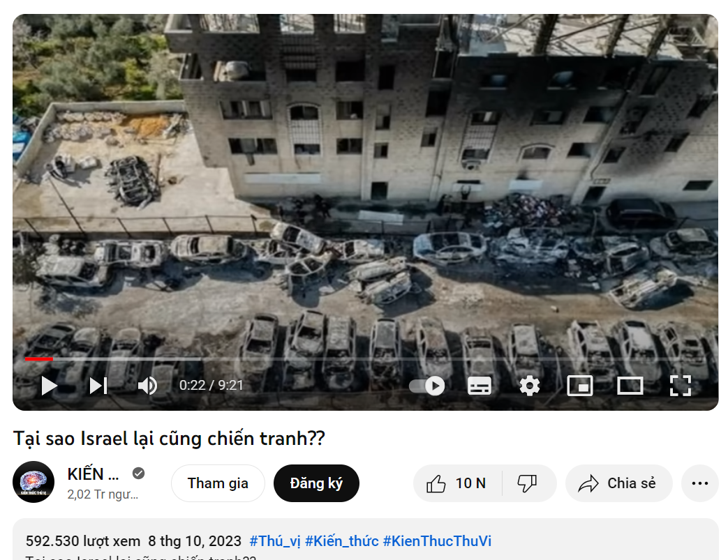
Task: Open the #Thú_vị hashtag link
Action: [275, 541]
